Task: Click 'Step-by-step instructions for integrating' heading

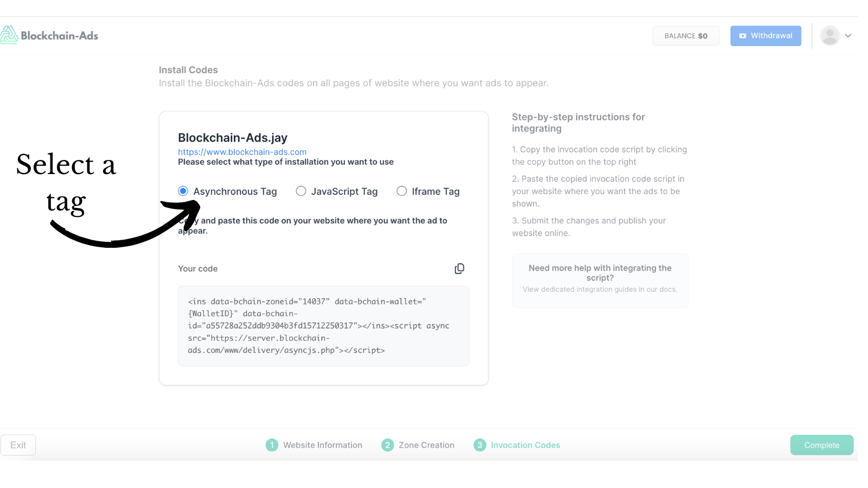Action: pos(578,123)
